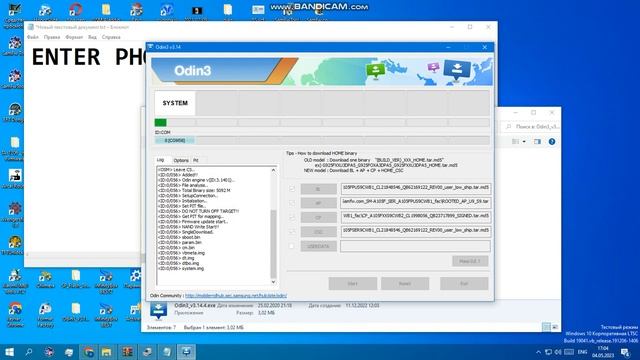Toggle the CSC file checkbox

291,232
